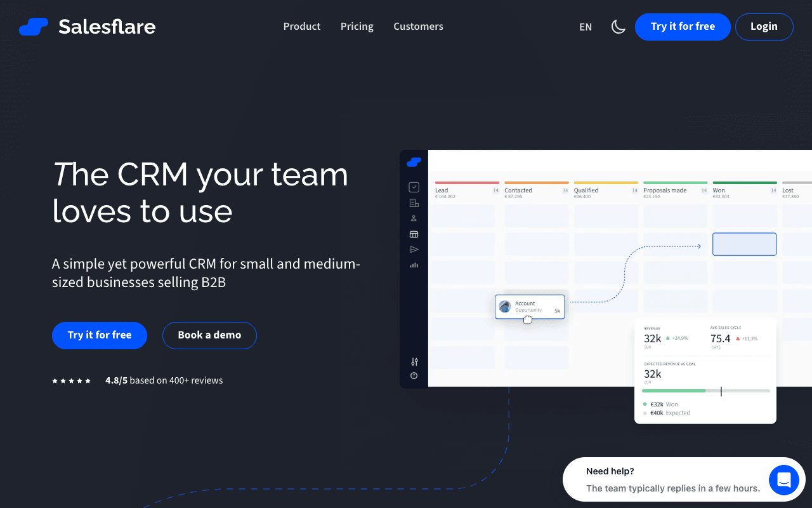Select the pipeline board sidebar icon
This screenshot has height=508, width=812.
(414, 234)
